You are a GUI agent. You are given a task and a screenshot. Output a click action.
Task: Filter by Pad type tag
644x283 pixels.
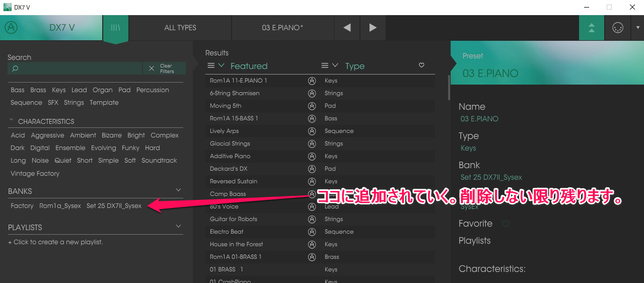(x=124, y=90)
